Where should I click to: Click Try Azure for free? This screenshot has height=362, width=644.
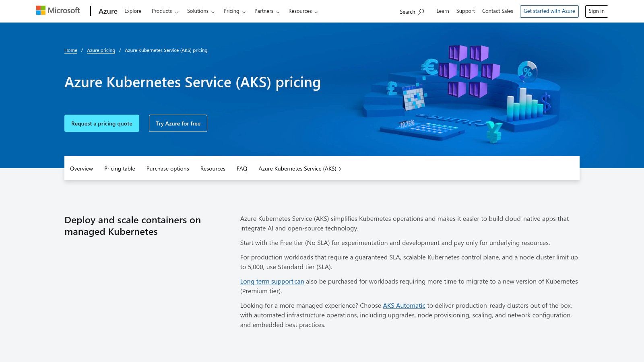click(178, 123)
